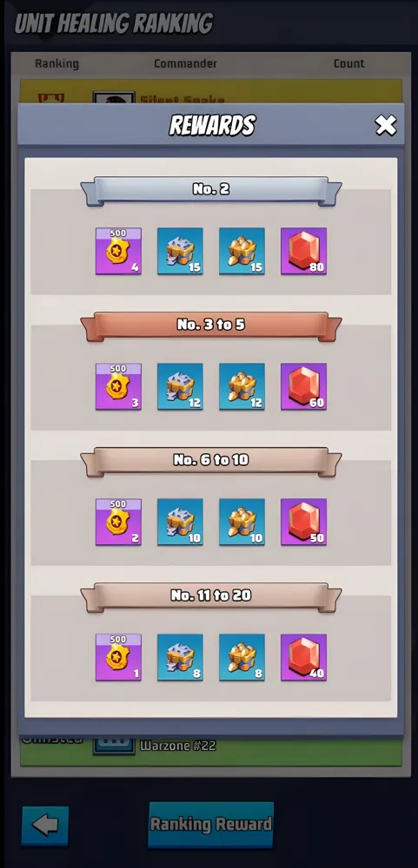Click the No. 3 to 5 ribbon header
Viewport: 418px width, 868px height.
[211, 326]
